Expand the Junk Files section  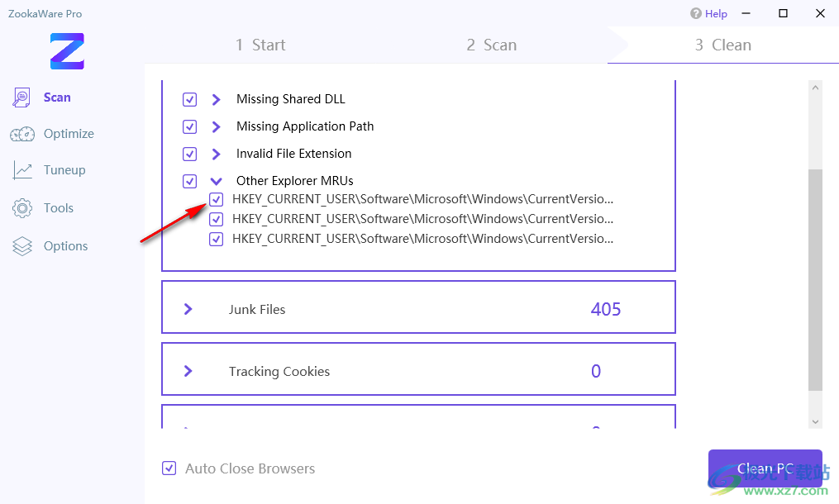click(x=188, y=309)
